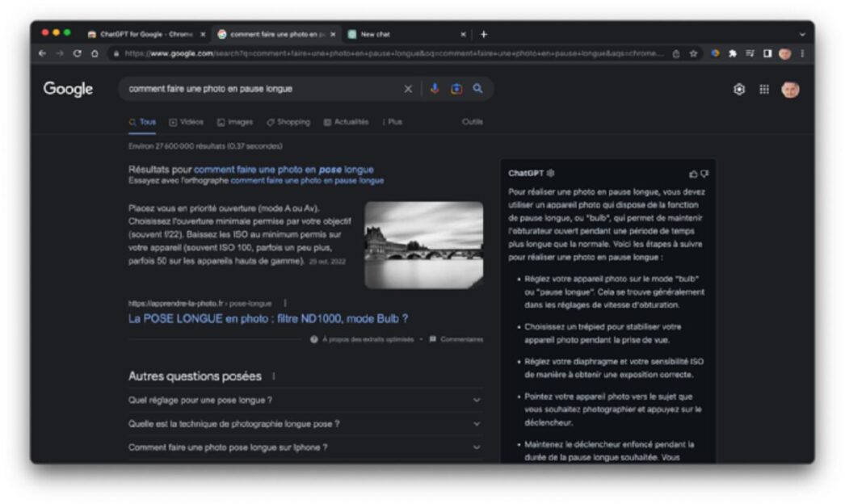Give thumbs up to ChatGPT answer
The height and width of the screenshot is (504, 845).
pos(692,174)
